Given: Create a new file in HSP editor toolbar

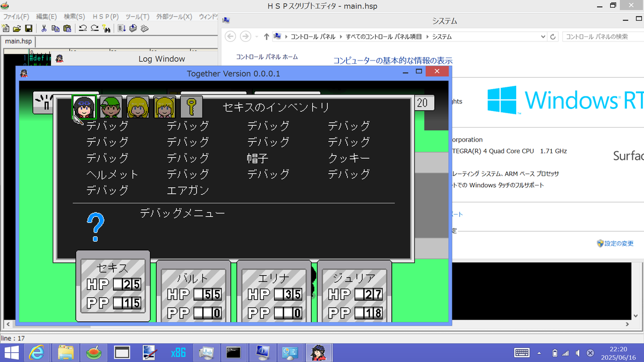Looking at the screenshot, I should pos(6,28).
